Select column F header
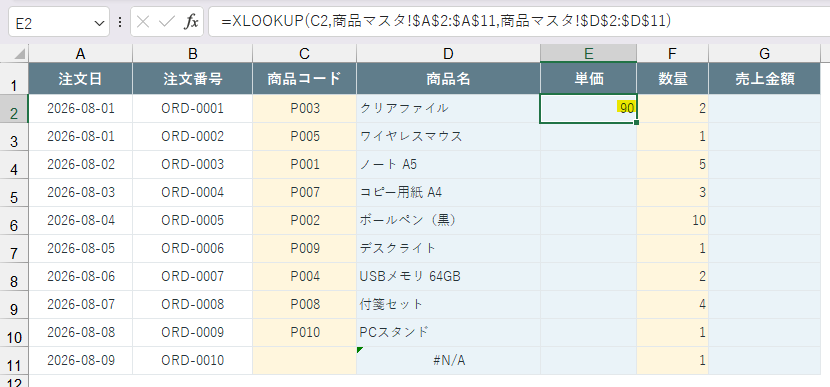Screen dimensions: 830x387 (x=672, y=53)
